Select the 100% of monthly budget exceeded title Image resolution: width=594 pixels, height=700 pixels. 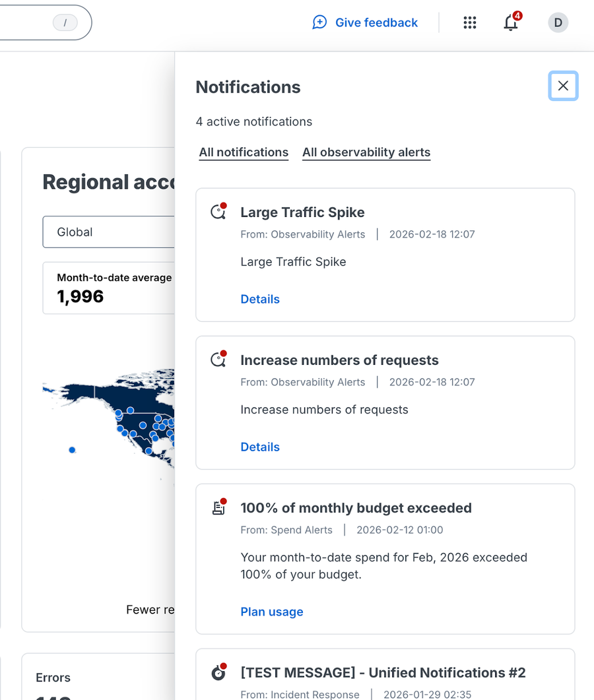356,508
